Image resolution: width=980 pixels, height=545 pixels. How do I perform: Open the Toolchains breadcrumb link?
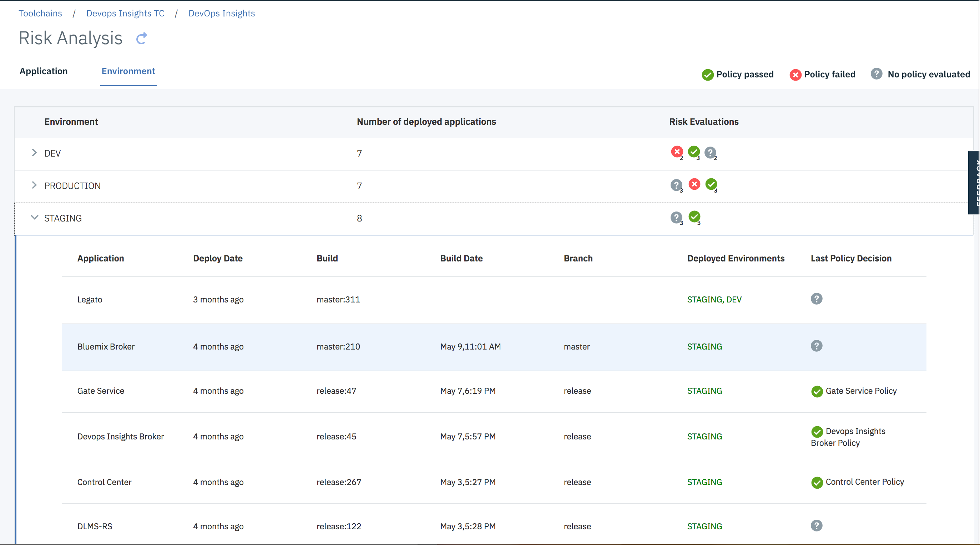pos(40,13)
